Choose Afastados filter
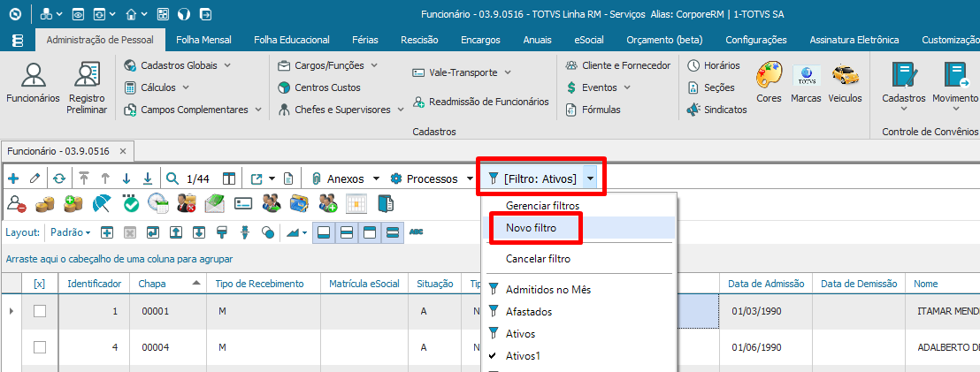The image size is (980, 372). click(578, 311)
